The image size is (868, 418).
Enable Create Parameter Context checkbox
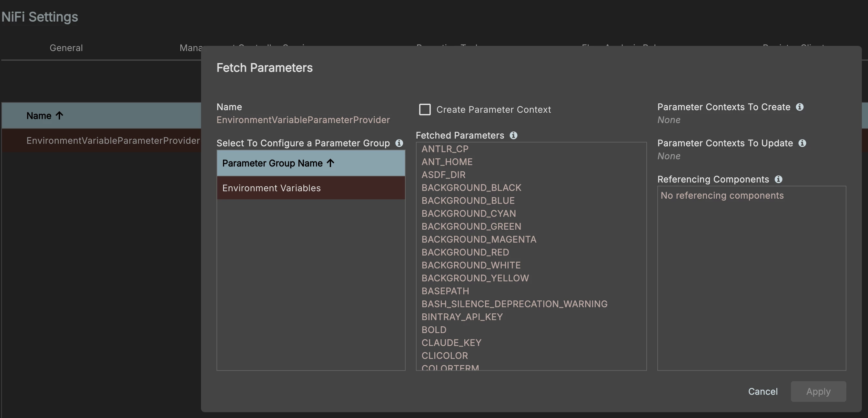click(425, 109)
